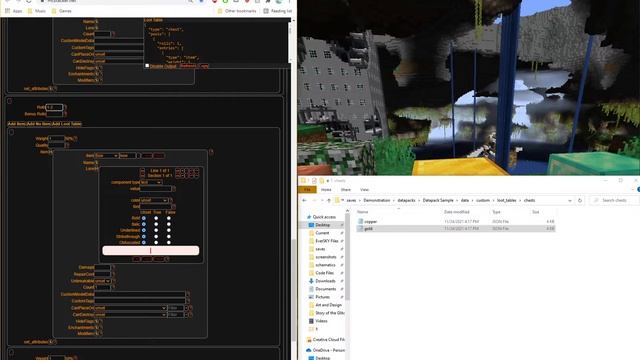Viewport: 640px width, 360px height.
Task: Open the Home ribbon tab in Explorer
Action: [326, 190]
